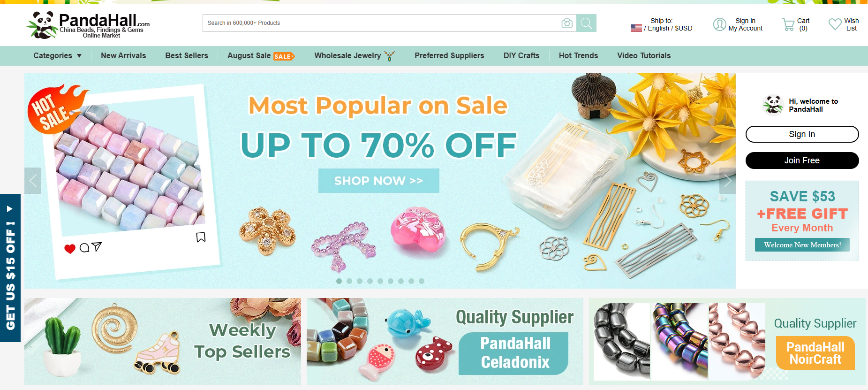The height and width of the screenshot is (390, 868).
Task: Open the Weekly Top Sellers banner
Action: (163, 342)
